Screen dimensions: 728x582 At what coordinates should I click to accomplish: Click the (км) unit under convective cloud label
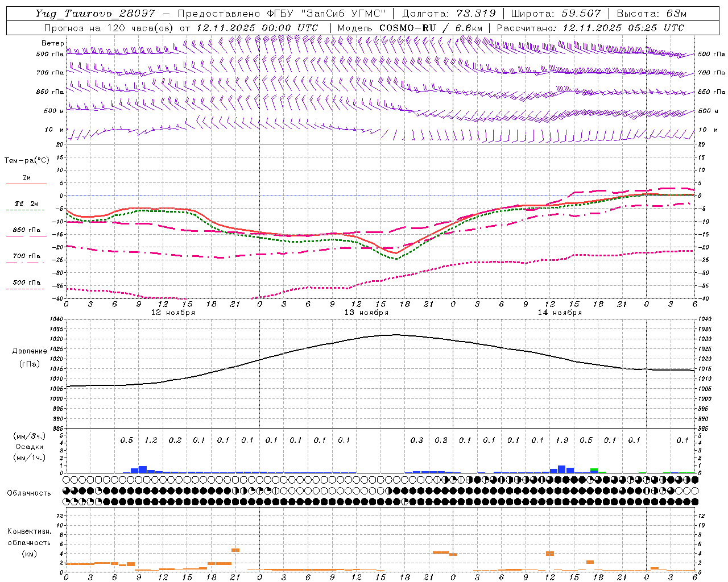(29, 554)
